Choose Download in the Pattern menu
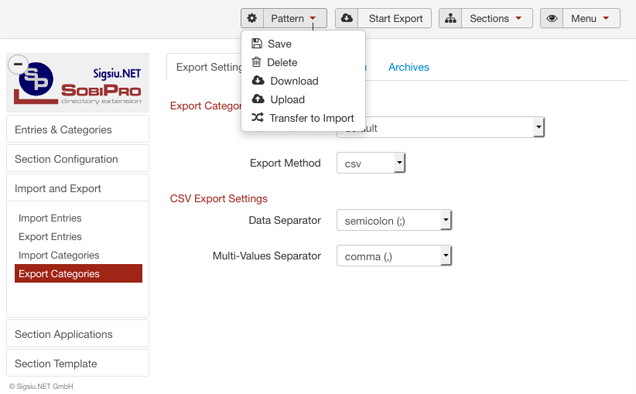The height and width of the screenshot is (394, 636). pos(303,81)
